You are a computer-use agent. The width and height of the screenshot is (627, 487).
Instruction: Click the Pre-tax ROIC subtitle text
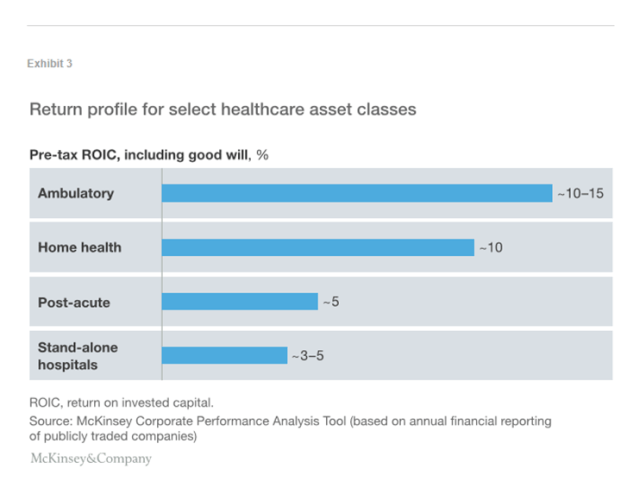(140, 155)
